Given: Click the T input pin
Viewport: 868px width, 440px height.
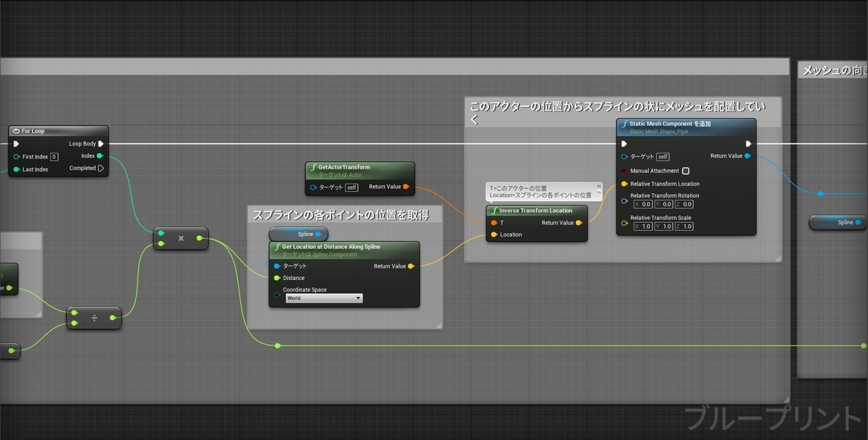Looking at the screenshot, I should click(x=494, y=223).
